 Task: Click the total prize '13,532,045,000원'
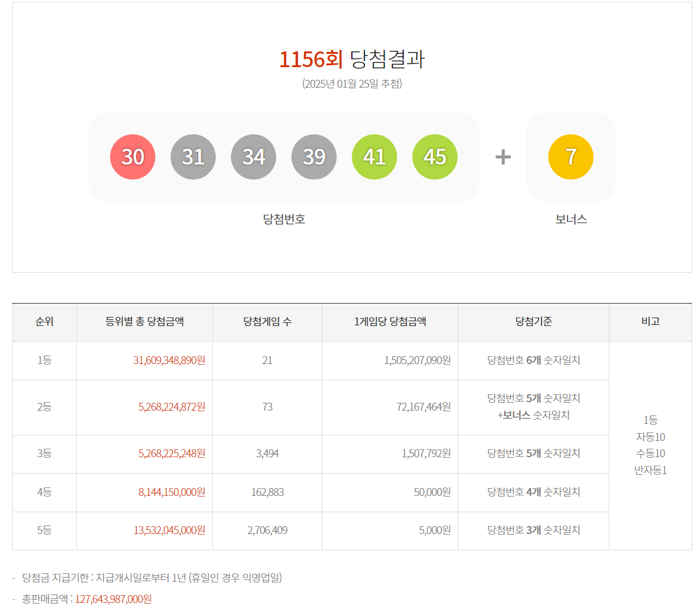(x=169, y=530)
